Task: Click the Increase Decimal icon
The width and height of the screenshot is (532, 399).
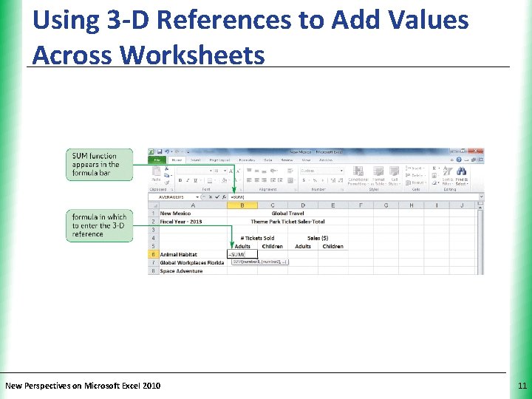Action: [332, 180]
